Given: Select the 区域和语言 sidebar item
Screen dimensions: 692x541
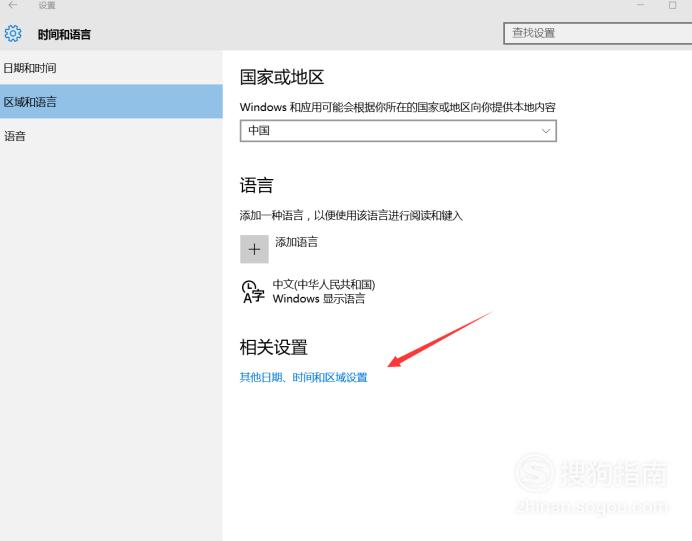Looking at the screenshot, I should point(111,101).
